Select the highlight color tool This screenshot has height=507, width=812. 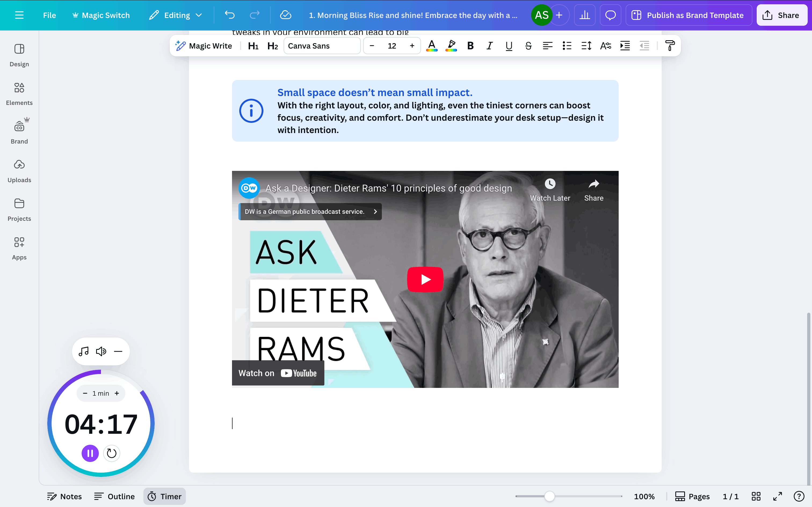(451, 46)
